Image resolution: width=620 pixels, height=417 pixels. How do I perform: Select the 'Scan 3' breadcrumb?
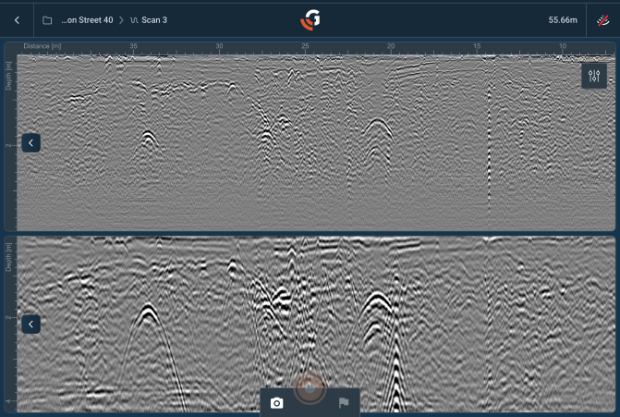coord(154,20)
